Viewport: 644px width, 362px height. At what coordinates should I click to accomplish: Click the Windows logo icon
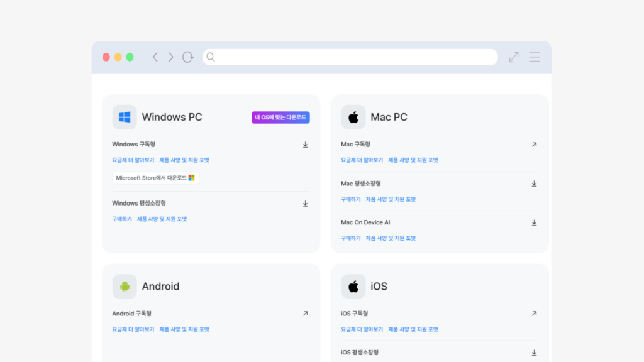[x=125, y=117]
